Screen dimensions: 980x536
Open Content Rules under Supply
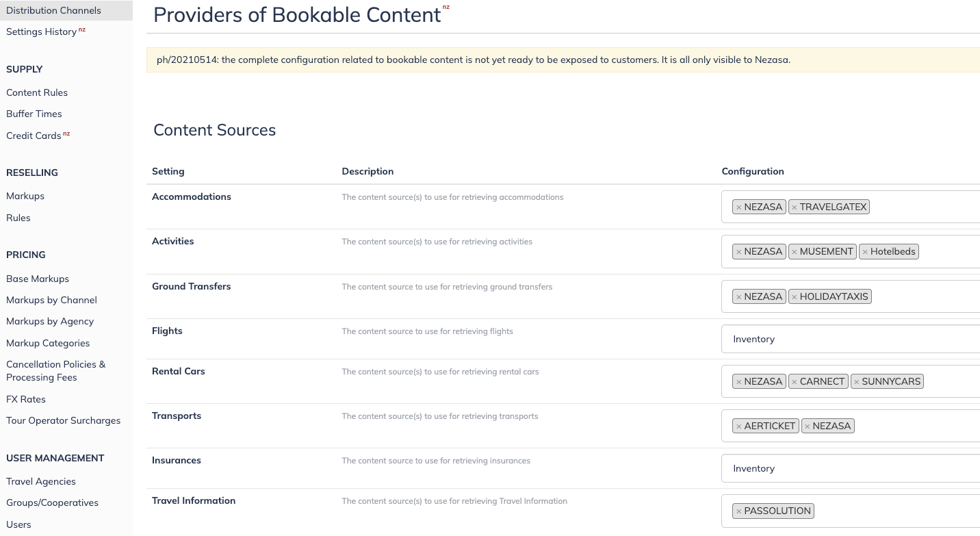point(37,92)
